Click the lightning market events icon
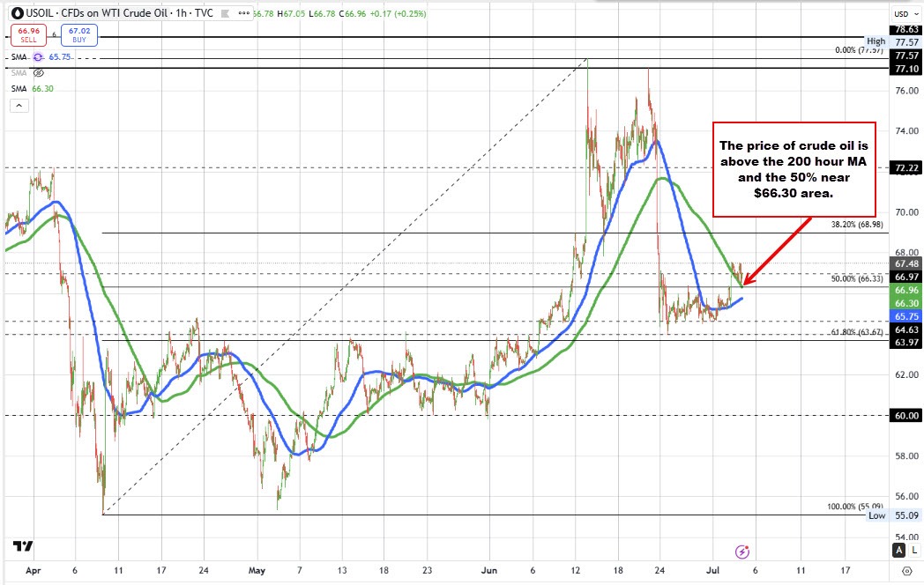Screen dimensions: 924x585 coord(741,550)
